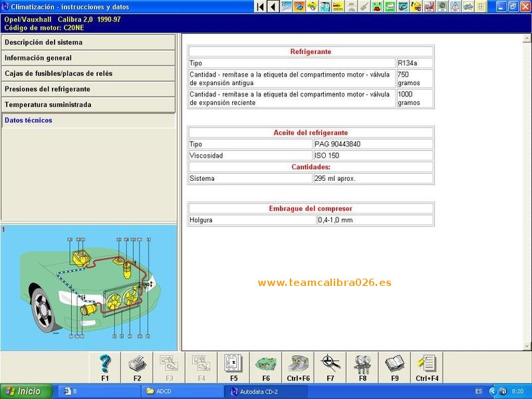Open Temperatura suministrada section
Image resolution: width=532 pixels, height=399 pixels.
pyautogui.click(x=88, y=104)
